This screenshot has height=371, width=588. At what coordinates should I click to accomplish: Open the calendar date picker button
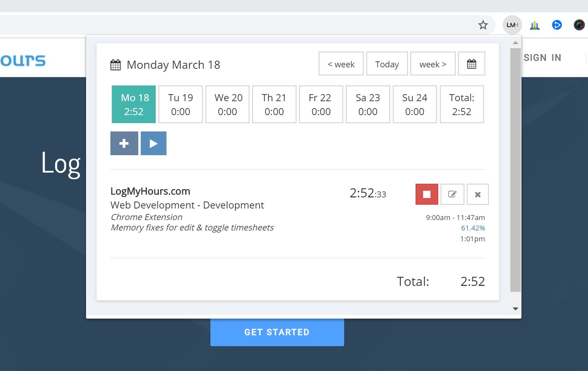(x=471, y=64)
